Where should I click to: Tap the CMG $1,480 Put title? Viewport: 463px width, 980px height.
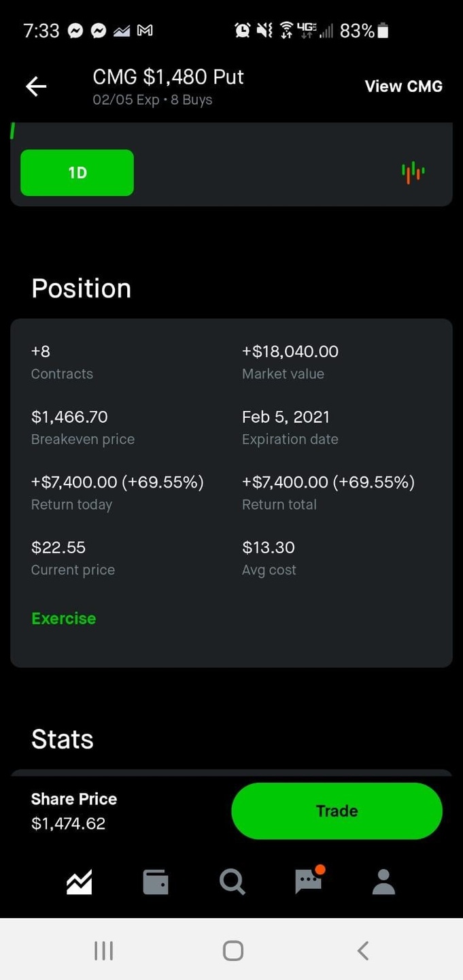pyautogui.click(x=168, y=77)
